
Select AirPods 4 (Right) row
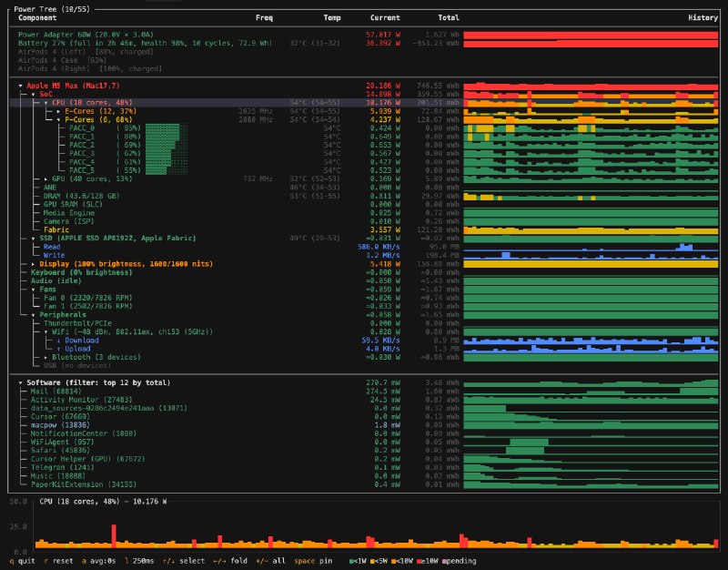point(364,69)
